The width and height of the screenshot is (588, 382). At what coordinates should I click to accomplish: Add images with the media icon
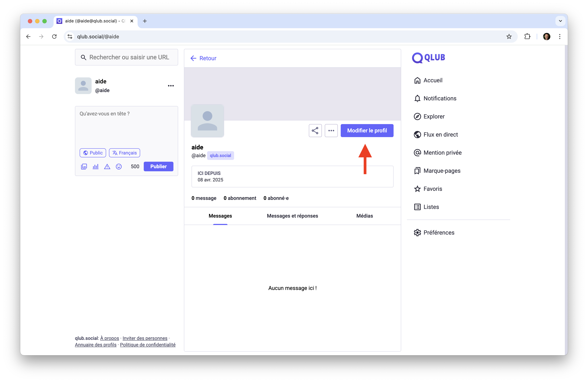[x=84, y=167]
